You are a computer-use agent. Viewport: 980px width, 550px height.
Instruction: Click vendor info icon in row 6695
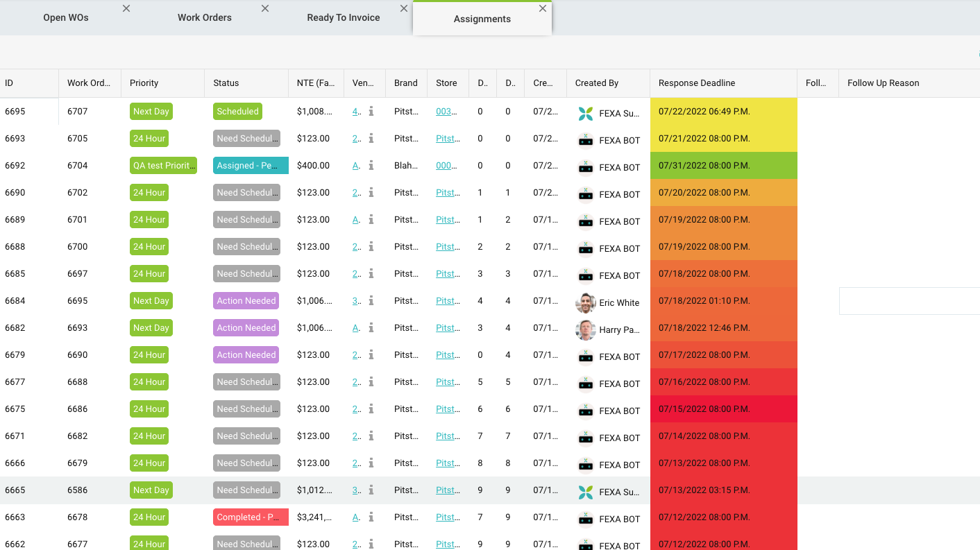(371, 111)
